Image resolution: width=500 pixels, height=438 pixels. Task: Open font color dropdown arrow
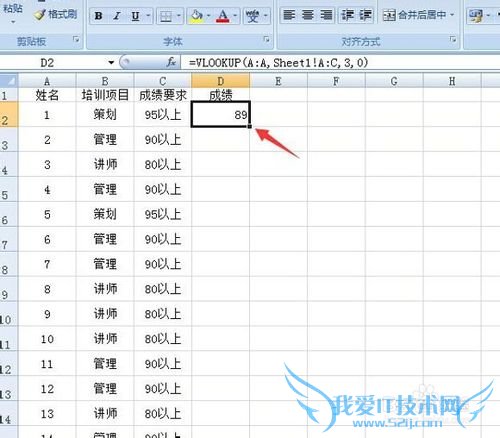point(235,16)
